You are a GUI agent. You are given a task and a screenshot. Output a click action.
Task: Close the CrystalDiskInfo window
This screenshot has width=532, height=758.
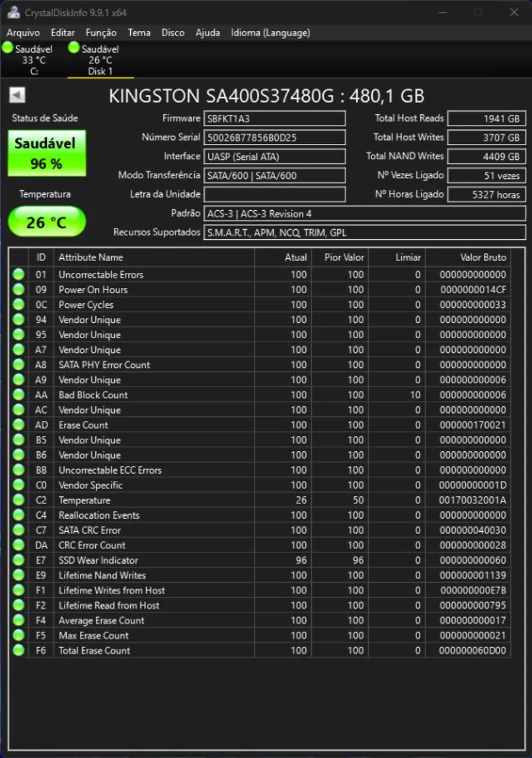coord(514,12)
